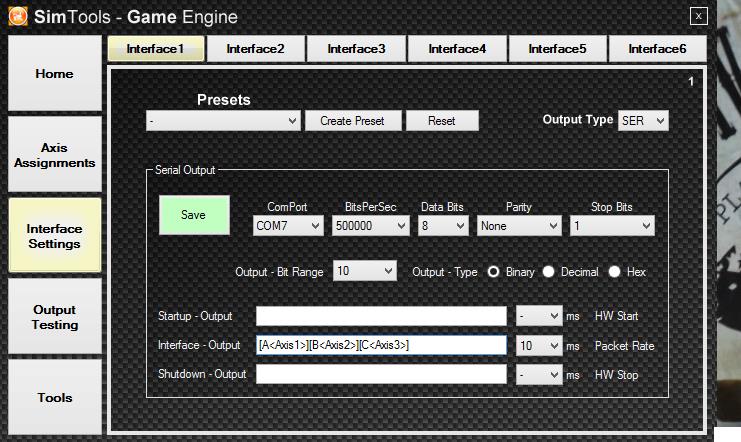Viewport: 741px width, 442px height.
Task: Click the Output - Bit Range label
Action: click(279, 272)
